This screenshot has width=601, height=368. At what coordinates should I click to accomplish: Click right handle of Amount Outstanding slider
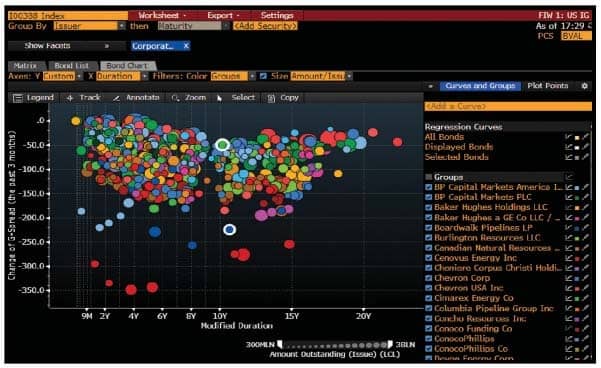[390, 344]
